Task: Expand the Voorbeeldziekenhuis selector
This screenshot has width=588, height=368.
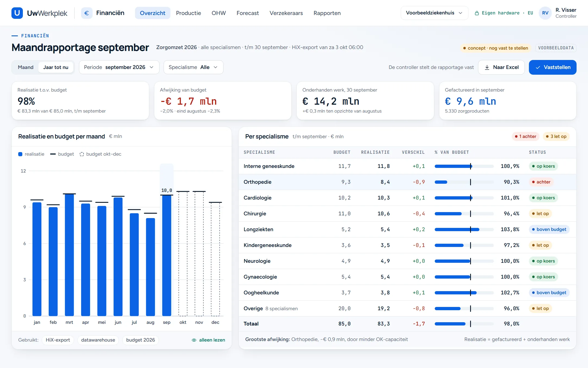Action: coord(434,13)
